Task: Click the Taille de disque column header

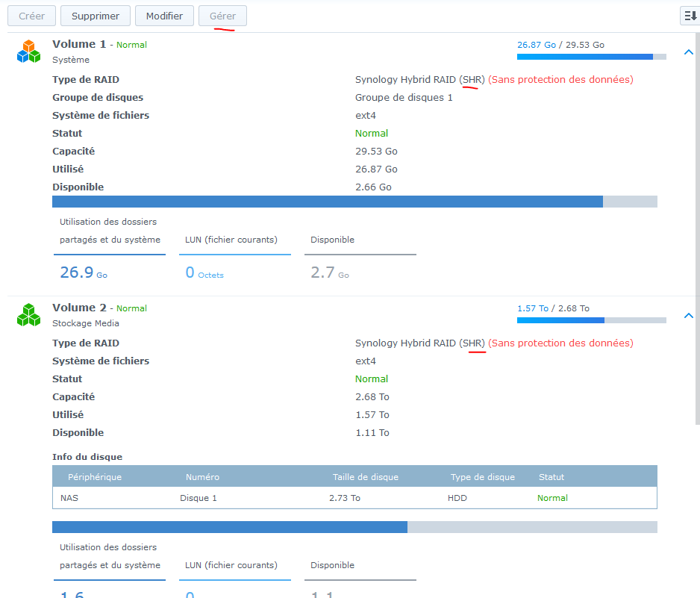Action: (365, 477)
